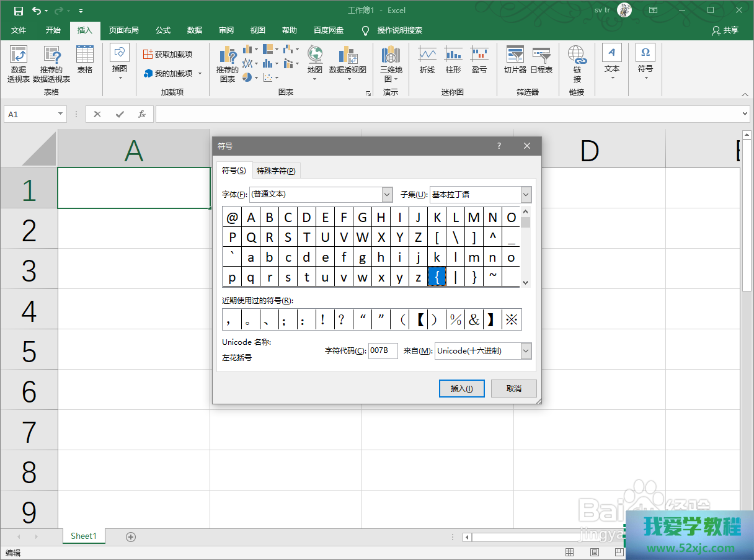Click the Save icon in title bar
The height and width of the screenshot is (560, 754).
pyautogui.click(x=19, y=11)
